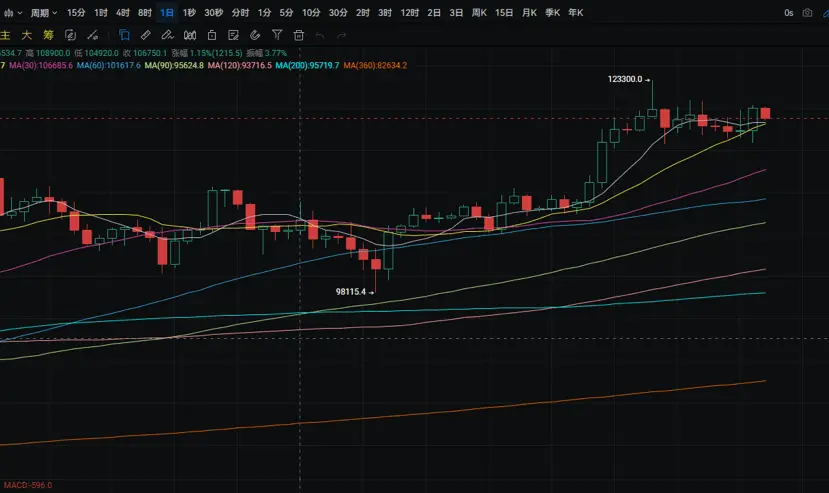Open the note editing tool
This screenshot has width=829, height=493.
(233, 35)
